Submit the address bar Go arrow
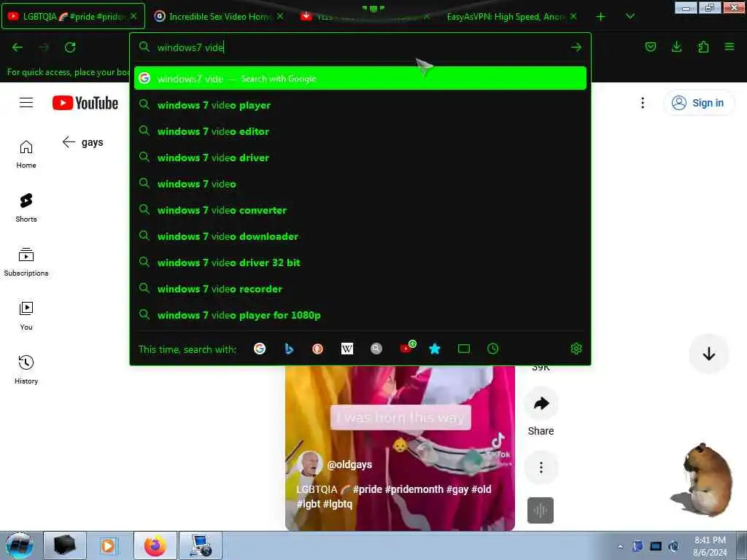 [576, 47]
